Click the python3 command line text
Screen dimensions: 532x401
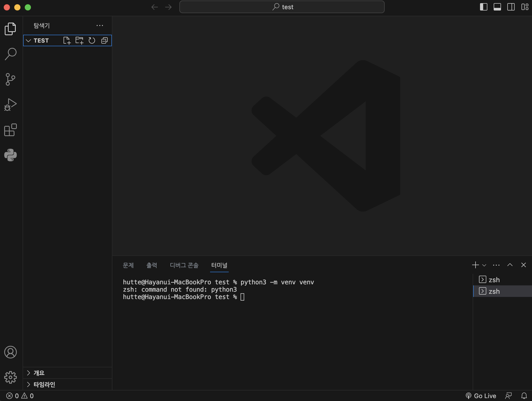click(277, 282)
